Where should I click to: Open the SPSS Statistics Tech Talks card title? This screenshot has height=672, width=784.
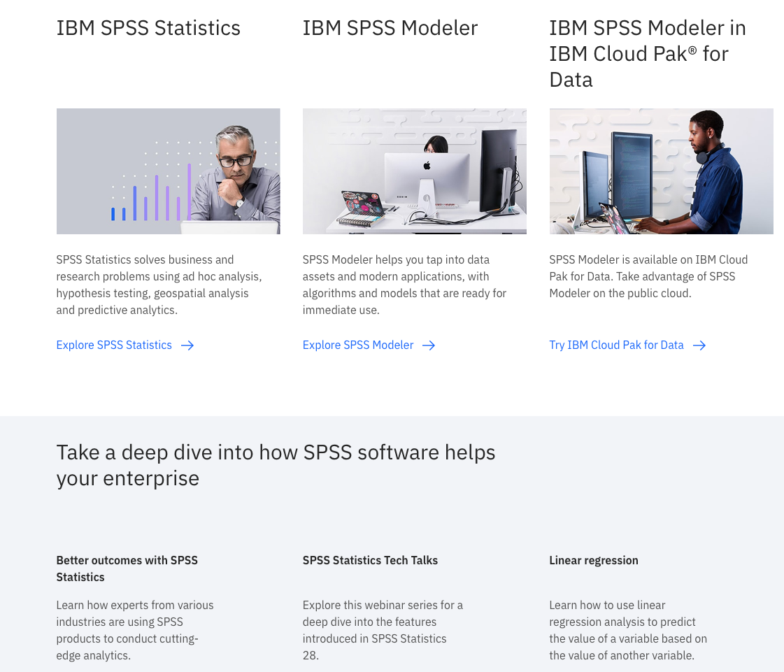[370, 560]
